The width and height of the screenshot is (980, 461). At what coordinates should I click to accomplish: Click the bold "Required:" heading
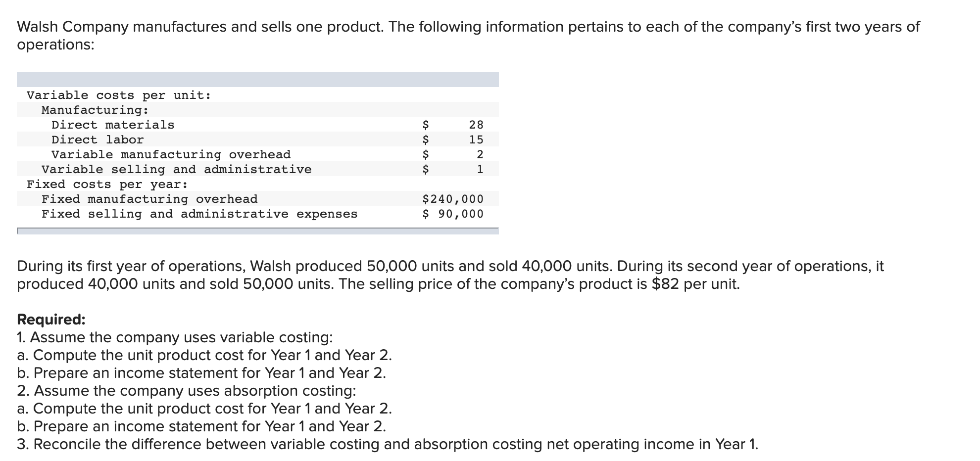click(51, 320)
